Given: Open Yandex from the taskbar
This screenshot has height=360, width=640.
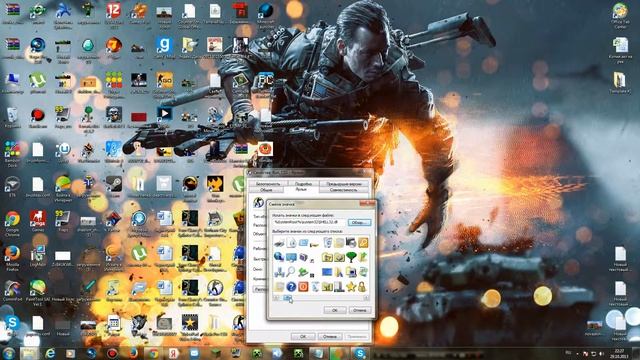Looking at the screenshot, I should tap(173, 353).
